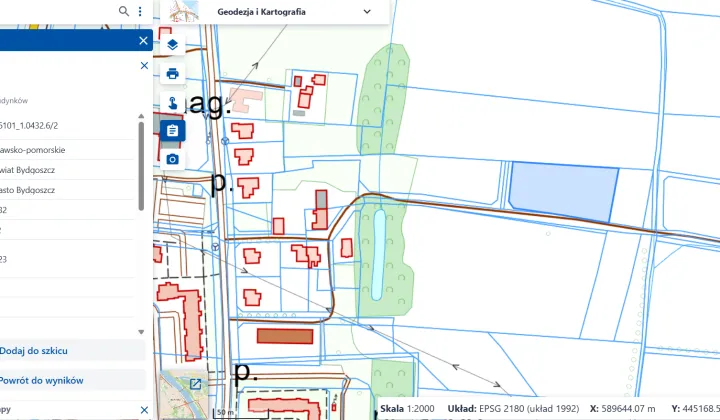Image resolution: width=720 pixels, height=420 pixels.
Task: Click the results list scrollbar thumb
Action: (x=141, y=166)
